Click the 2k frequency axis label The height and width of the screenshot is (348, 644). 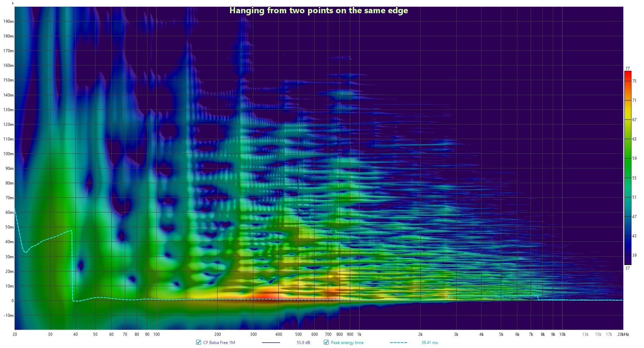click(420, 334)
